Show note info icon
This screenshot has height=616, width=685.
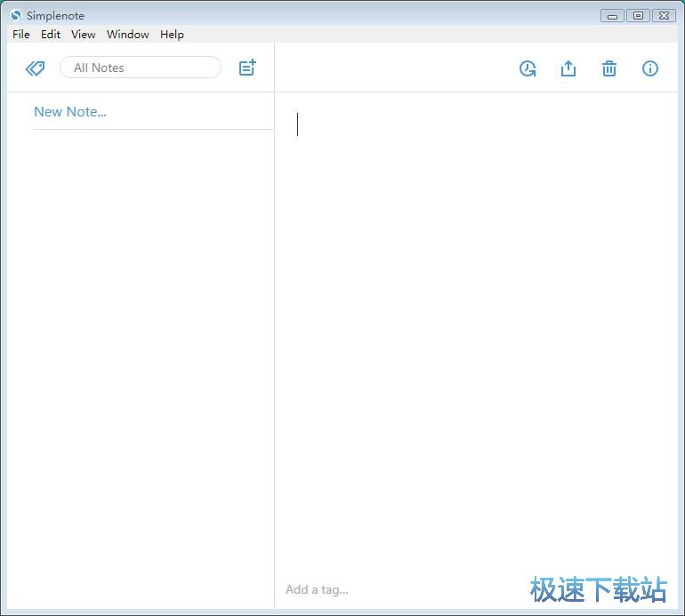tap(650, 68)
